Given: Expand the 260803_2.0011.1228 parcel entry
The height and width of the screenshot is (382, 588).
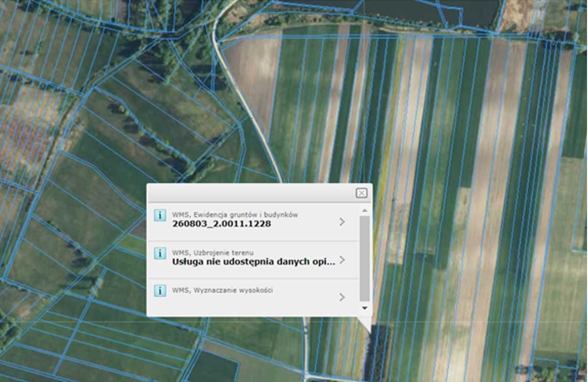Looking at the screenshot, I should coord(342,222).
